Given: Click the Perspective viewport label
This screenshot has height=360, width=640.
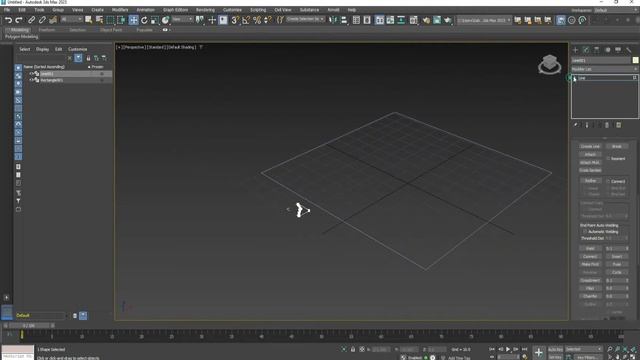Looking at the screenshot, I should [x=135, y=47].
